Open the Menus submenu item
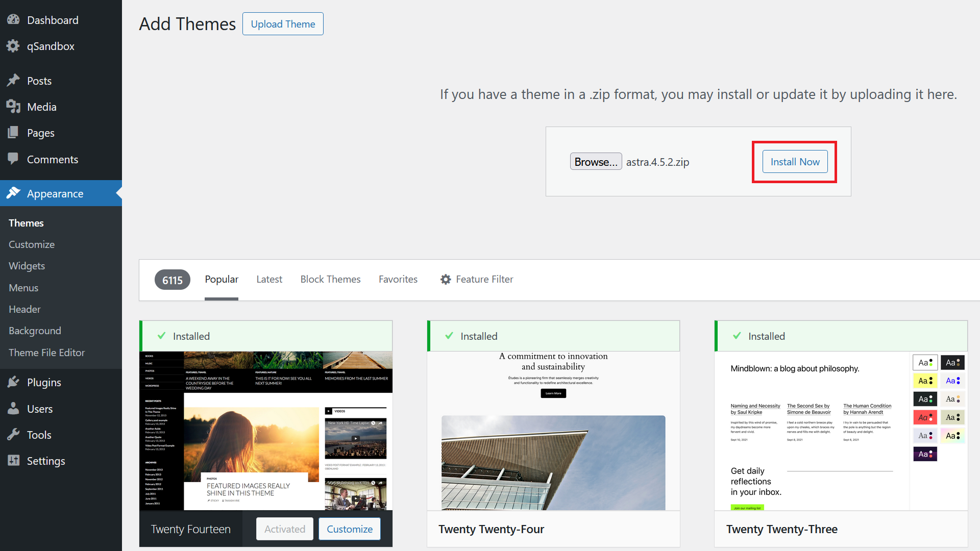 pyautogui.click(x=23, y=288)
